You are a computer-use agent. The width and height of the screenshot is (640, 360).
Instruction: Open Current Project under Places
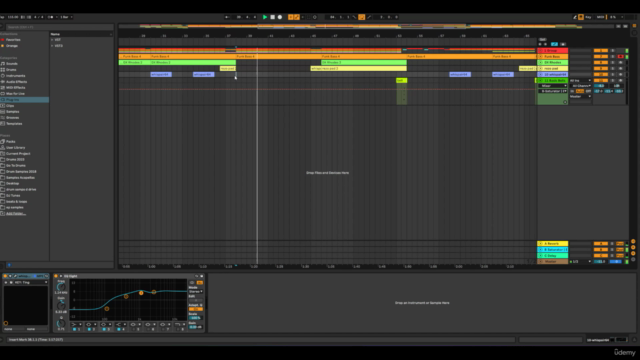[x=18, y=153]
